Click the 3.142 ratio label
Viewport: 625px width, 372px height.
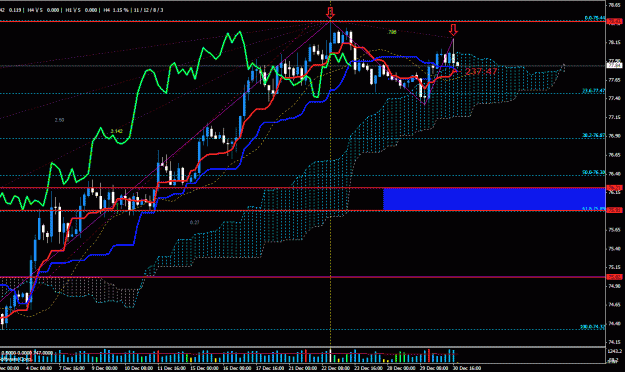pyautogui.click(x=116, y=131)
